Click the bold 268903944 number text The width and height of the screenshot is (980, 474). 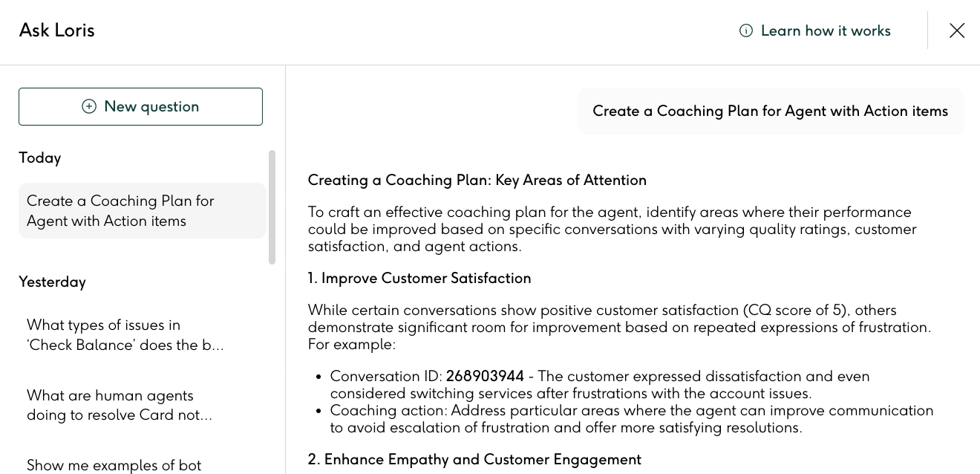(x=485, y=377)
